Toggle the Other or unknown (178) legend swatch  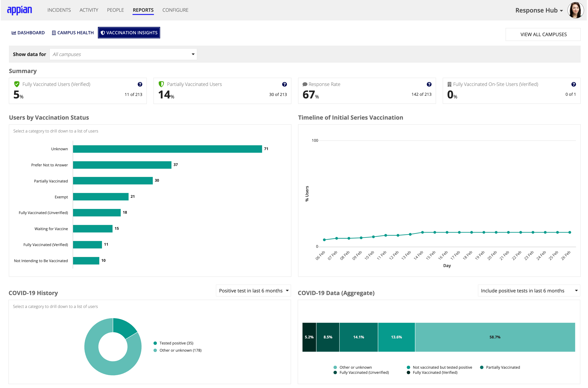click(x=155, y=350)
